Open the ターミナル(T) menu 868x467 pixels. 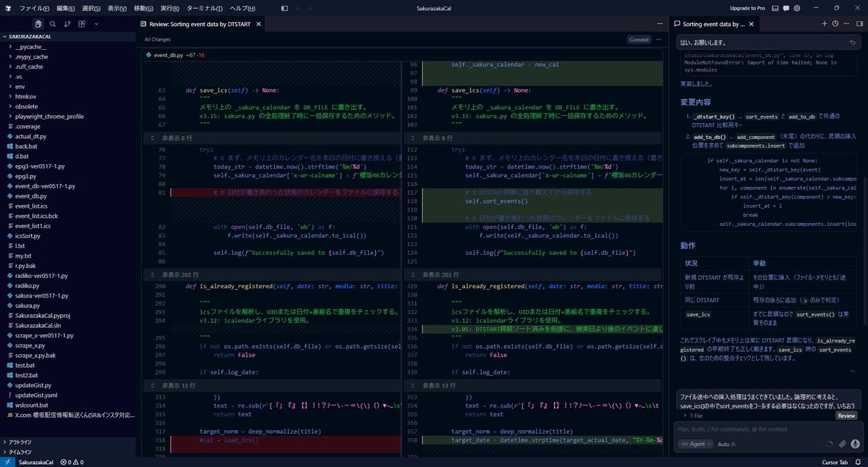pos(205,8)
